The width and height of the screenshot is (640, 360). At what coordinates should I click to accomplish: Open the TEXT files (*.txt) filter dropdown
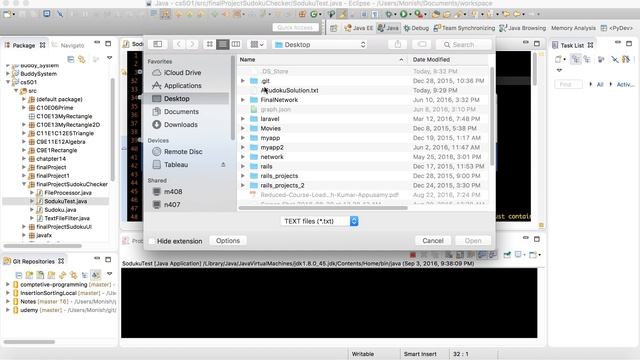coord(319,221)
